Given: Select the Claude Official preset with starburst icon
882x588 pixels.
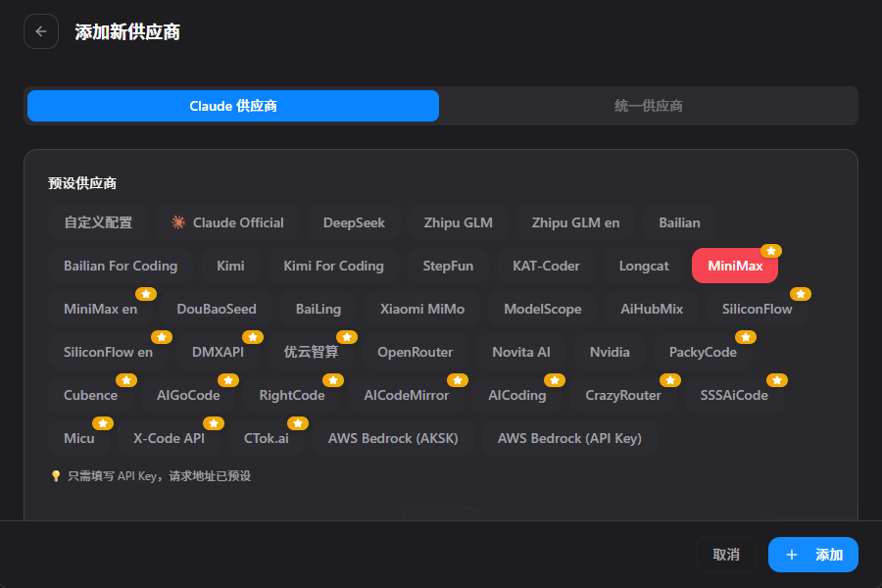Looking at the screenshot, I should point(227,222).
